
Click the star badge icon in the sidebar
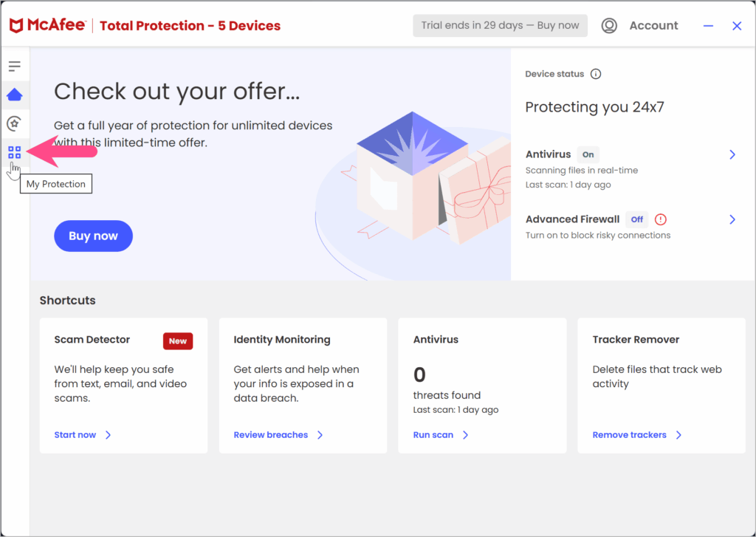click(x=16, y=123)
